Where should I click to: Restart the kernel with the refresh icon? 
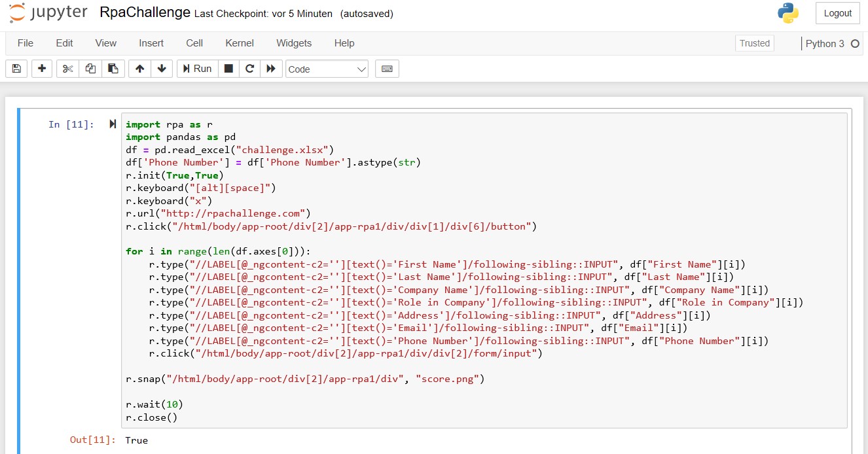[249, 68]
